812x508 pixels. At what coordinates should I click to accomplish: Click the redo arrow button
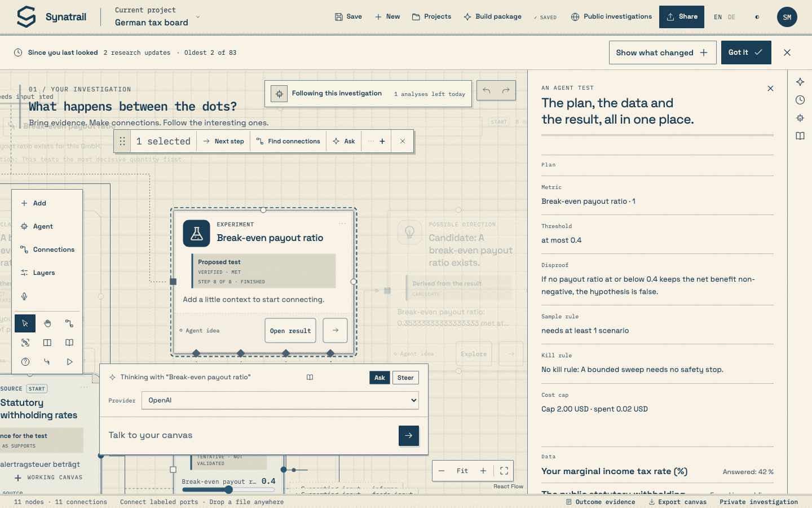(x=506, y=90)
